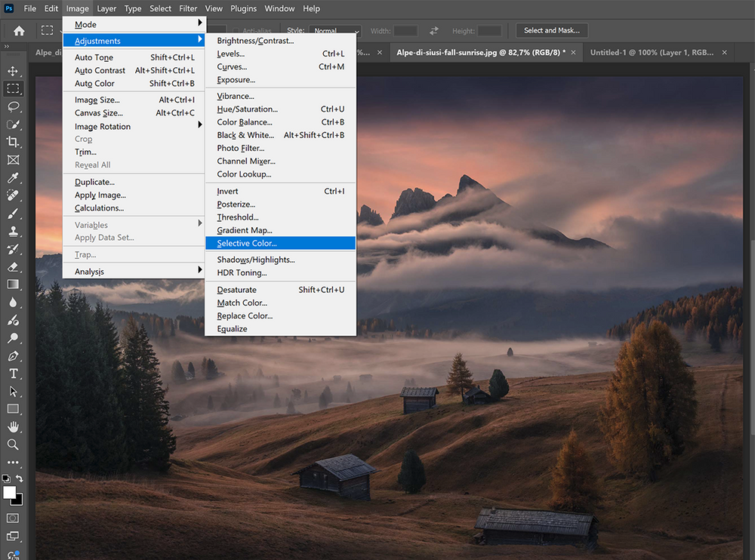Viewport: 755px width, 560px height.
Task: Expand the Mode submenu
Action: (134, 25)
